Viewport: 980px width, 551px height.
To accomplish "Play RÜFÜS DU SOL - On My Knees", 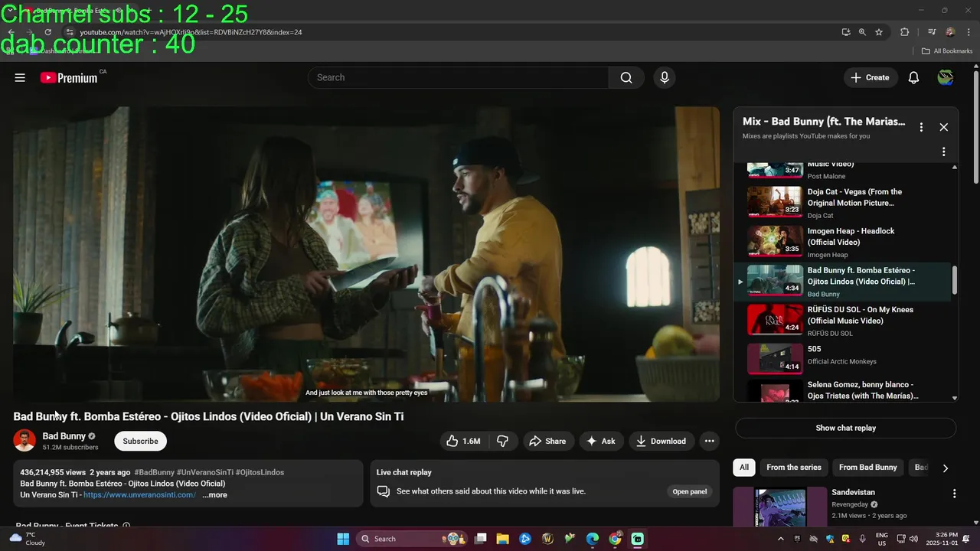I will (x=842, y=321).
